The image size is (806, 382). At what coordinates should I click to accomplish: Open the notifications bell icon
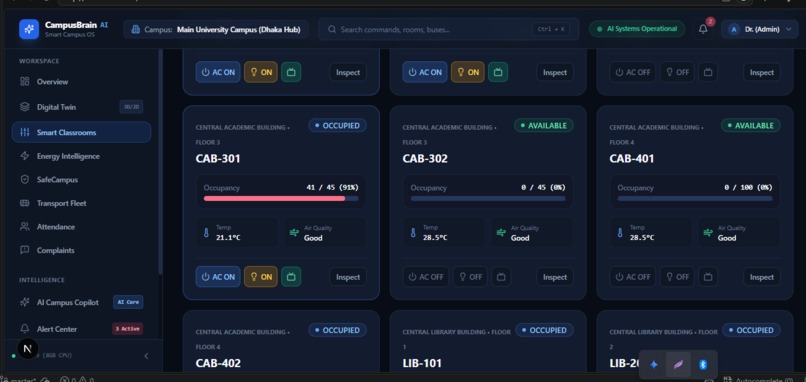(x=703, y=29)
